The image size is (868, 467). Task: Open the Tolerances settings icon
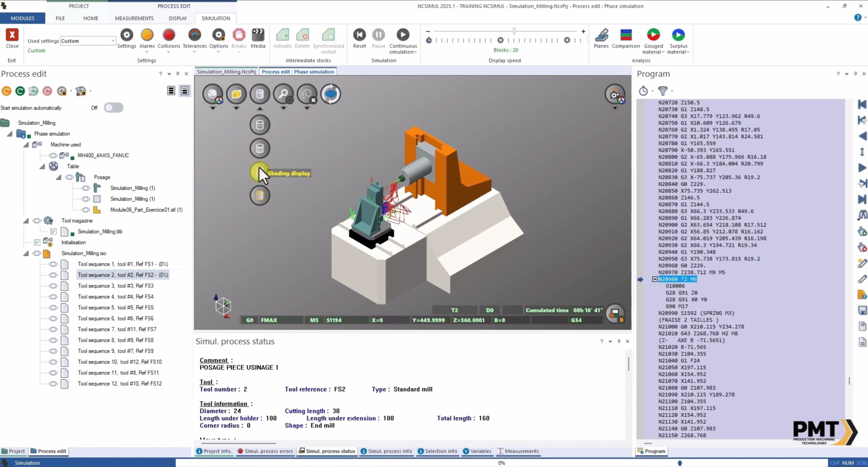(x=195, y=35)
